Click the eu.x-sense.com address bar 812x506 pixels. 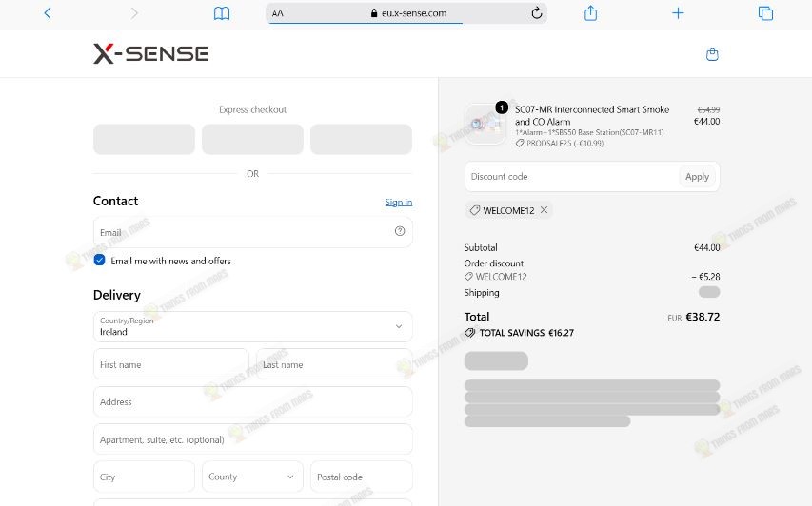click(406, 13)
